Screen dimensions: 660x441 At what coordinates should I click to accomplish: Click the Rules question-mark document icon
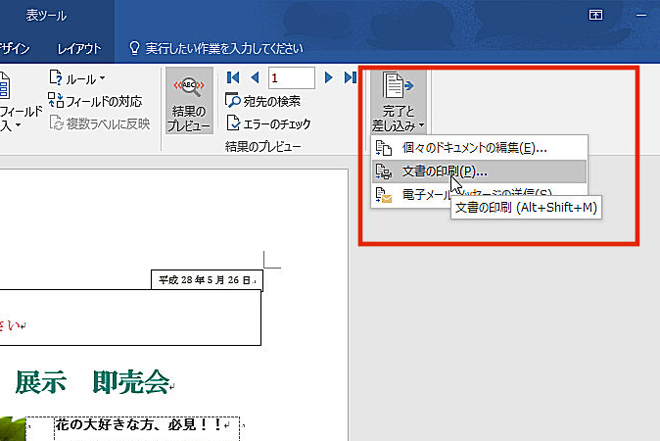(56, 78)
